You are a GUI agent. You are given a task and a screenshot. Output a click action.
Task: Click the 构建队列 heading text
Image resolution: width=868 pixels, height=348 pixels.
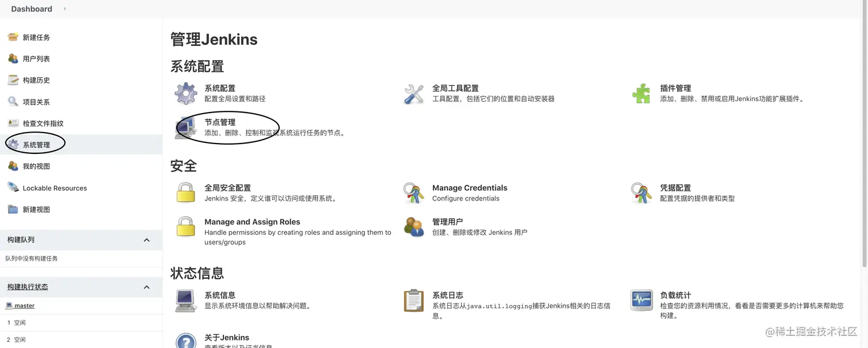tap(21, 240)
